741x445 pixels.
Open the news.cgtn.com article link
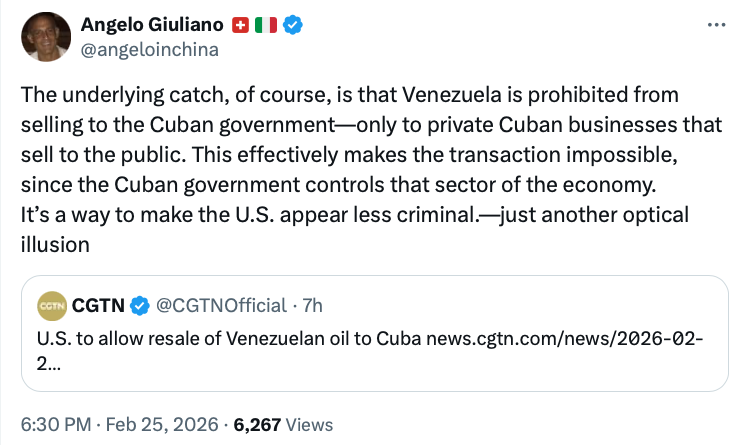tap(564, 337)
